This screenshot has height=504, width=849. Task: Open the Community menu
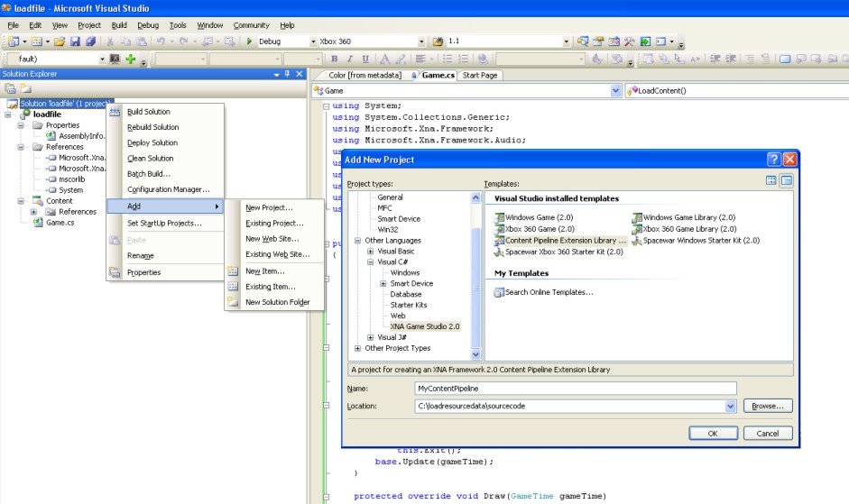tap(251, 25)
